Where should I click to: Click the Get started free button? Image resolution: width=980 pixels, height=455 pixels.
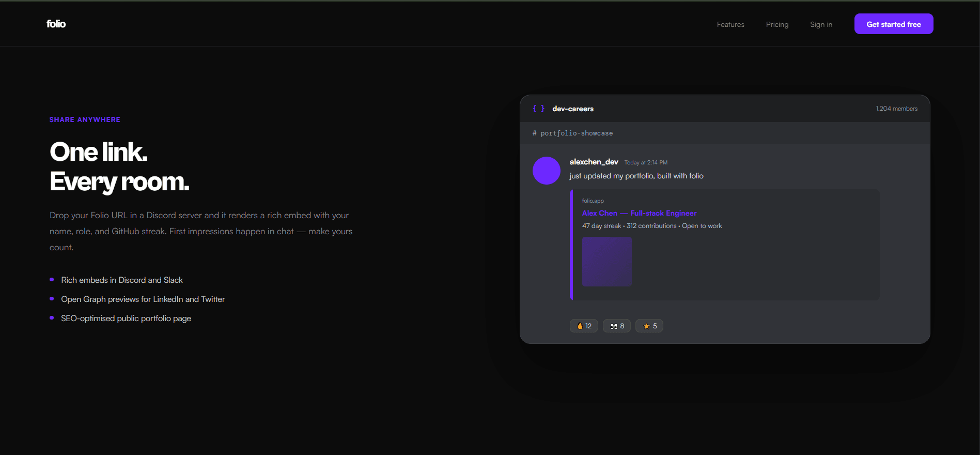894,24
